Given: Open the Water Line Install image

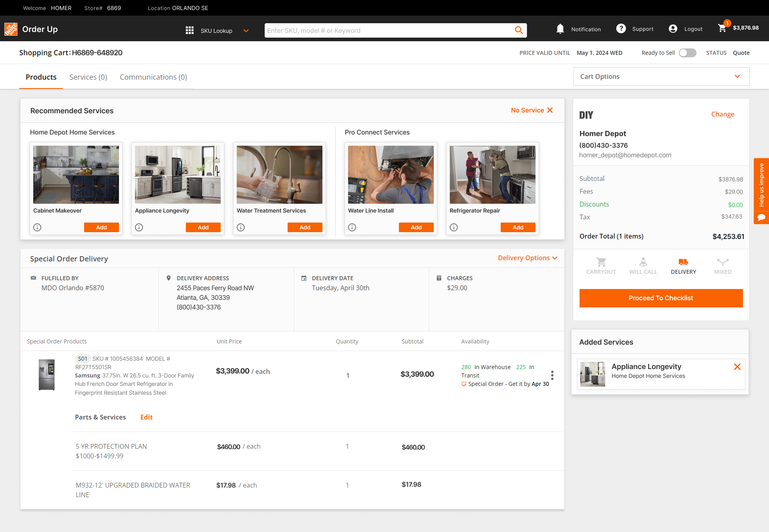Looking at the screenshot, I should click(x=391, y=175).
